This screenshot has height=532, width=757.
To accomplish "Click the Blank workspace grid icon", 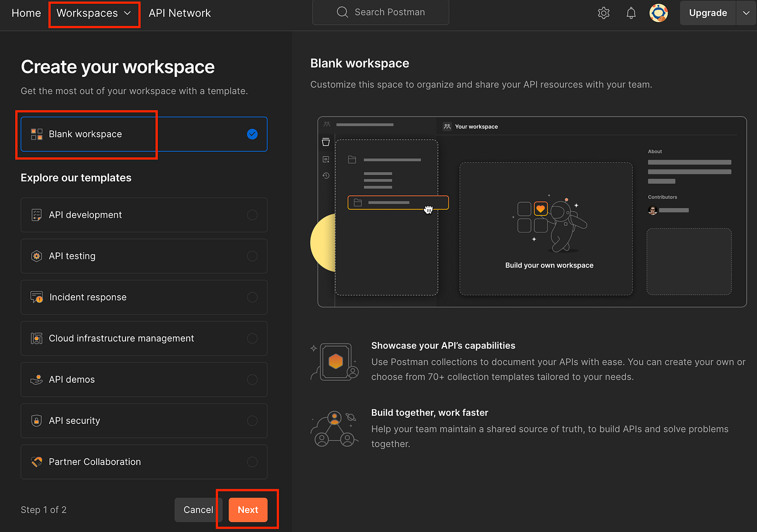I will point(37,134).
